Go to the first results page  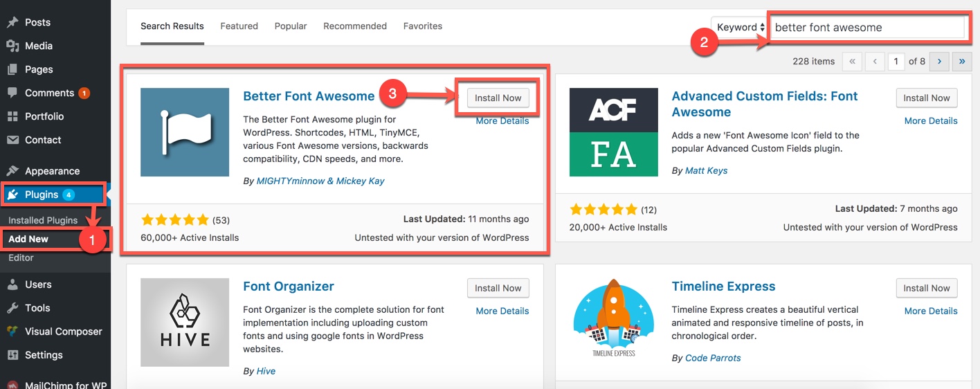click(x=852, y=62)
